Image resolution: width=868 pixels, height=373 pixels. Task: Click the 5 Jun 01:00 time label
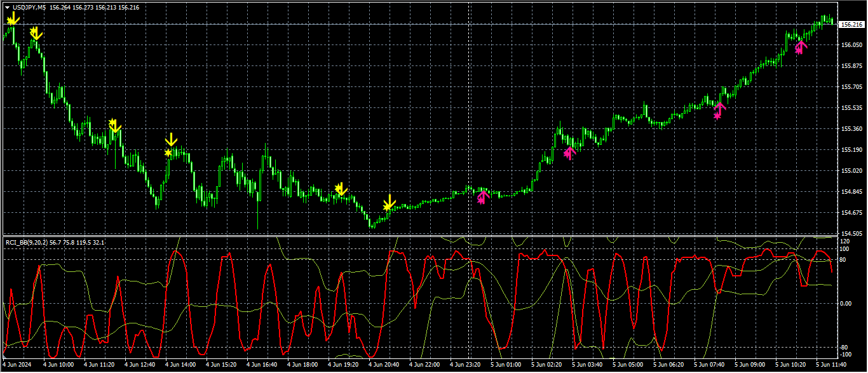tap(506, 365)
